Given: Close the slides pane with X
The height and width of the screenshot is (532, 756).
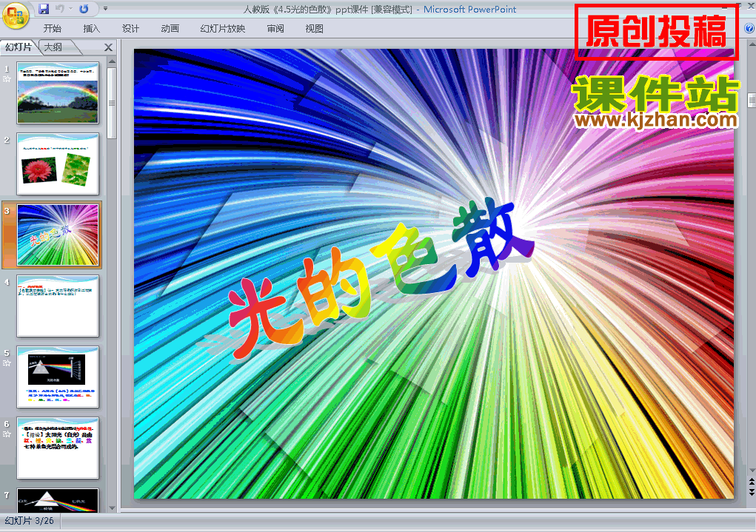Looking at the screenshot, I should click(x=109, y=47).
